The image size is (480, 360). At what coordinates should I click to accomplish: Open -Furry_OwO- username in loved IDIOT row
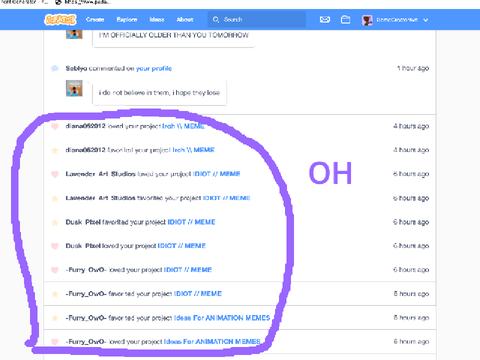click(86, 270)
